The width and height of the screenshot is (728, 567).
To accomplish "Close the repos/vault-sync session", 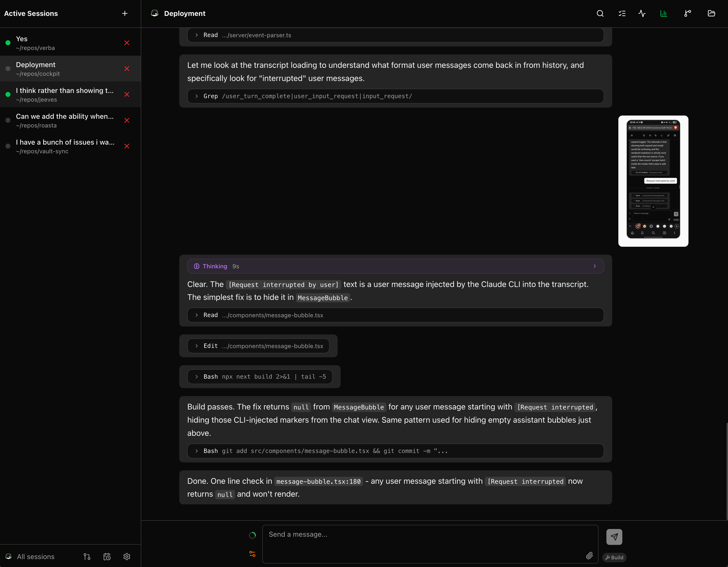I will pos(127,146).
